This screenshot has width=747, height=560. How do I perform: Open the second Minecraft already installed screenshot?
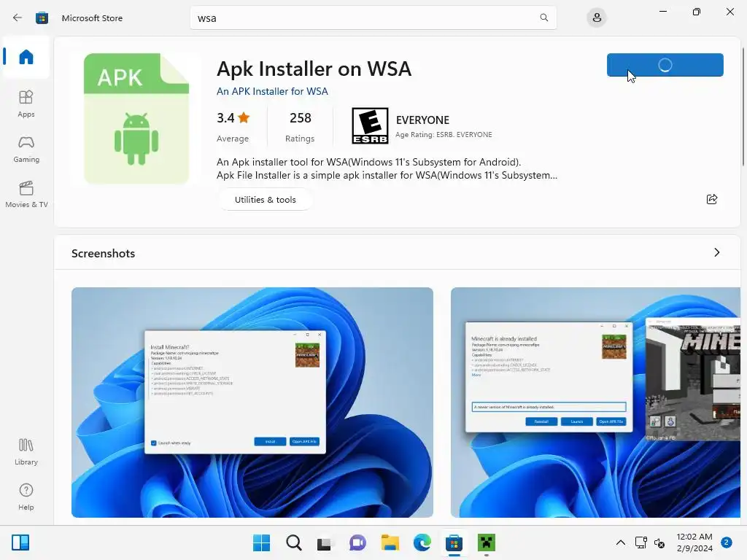(595, 402)
